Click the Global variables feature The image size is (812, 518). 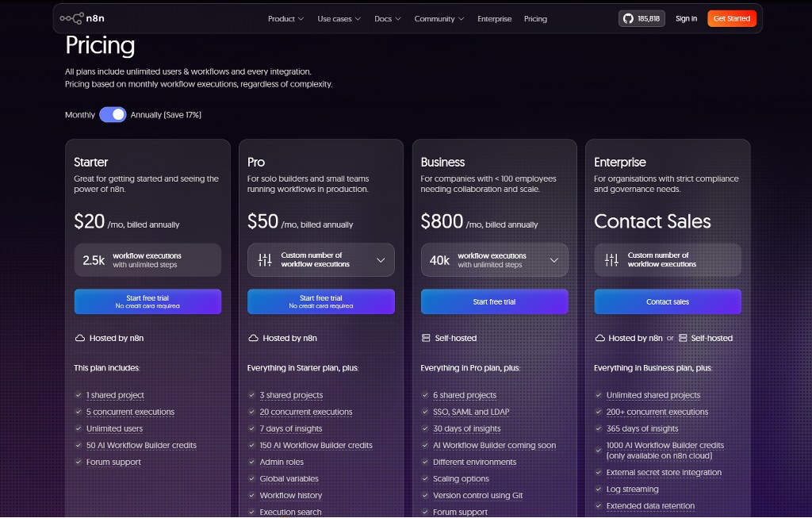click(x=289, y=478)
